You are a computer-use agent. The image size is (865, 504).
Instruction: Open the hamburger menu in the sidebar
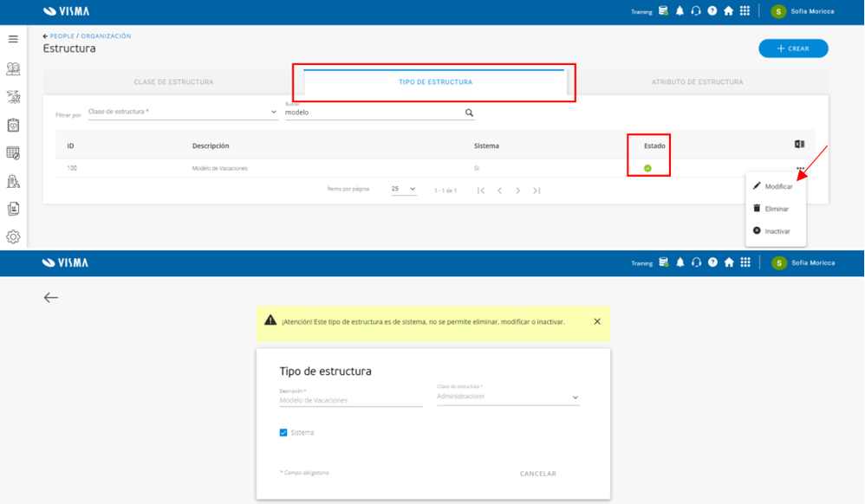(x=13, y=39)
